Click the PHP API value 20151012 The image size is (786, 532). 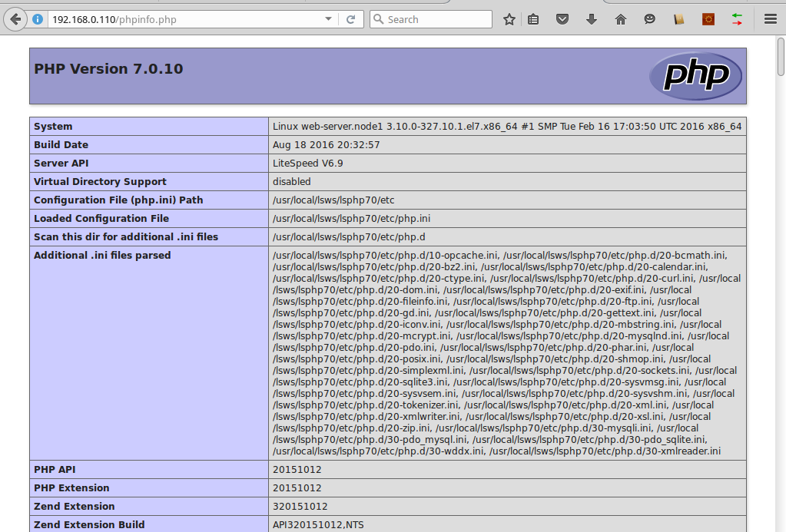coord(297,470)
